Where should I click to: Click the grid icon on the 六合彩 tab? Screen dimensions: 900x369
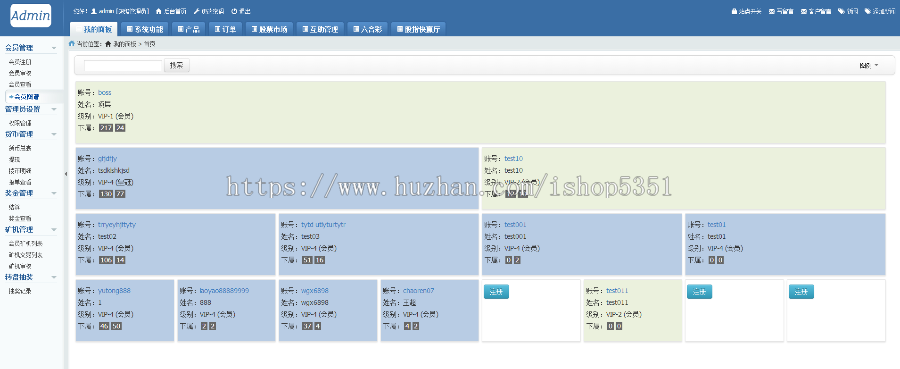tap(356, 29)
